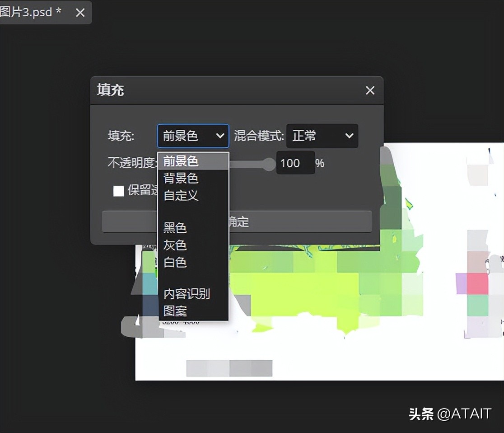Switch to the 图片3.psd document tab
Screen dimensions: 504x433
27,12
